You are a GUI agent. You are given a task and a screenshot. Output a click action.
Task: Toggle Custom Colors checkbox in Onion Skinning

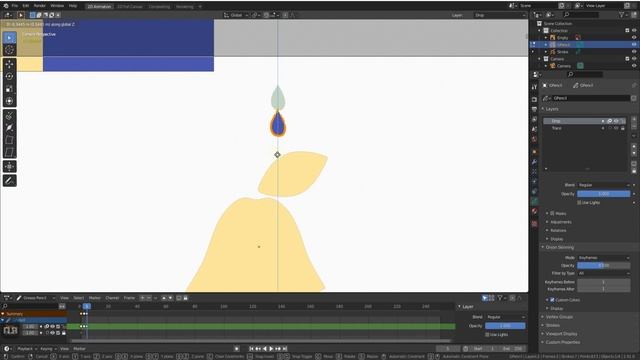(x=552, y=300)
